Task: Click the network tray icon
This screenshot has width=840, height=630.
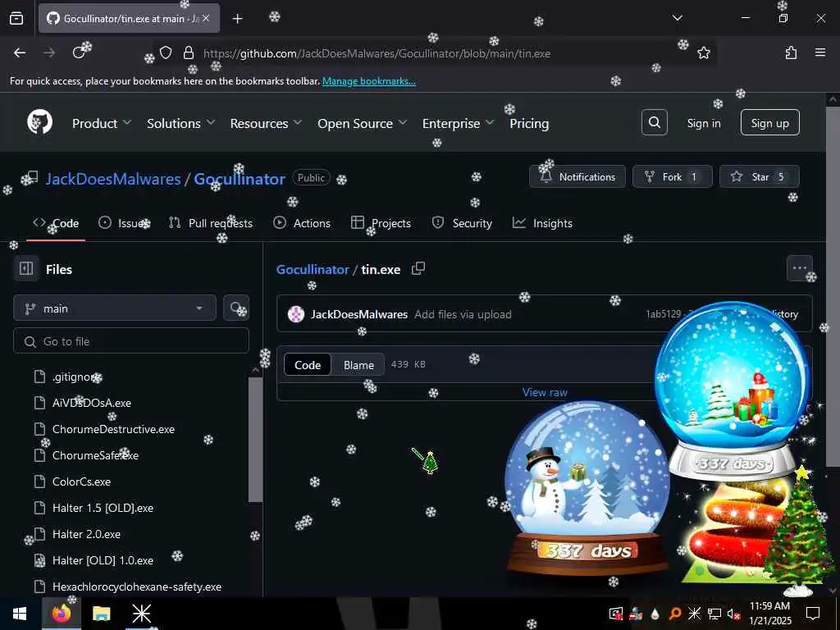Action: point(714,614)
